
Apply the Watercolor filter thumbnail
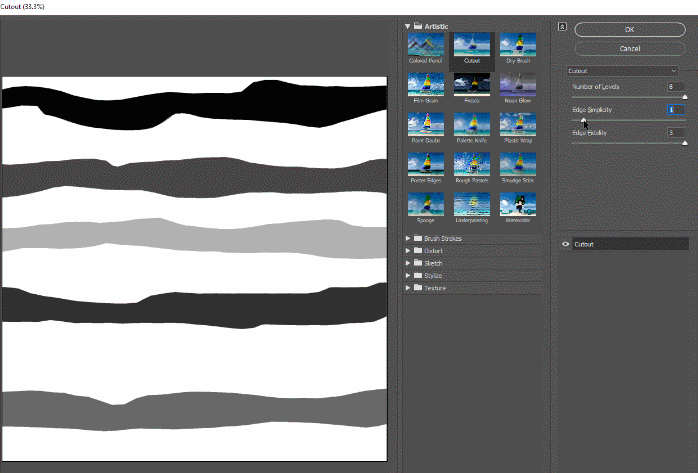click(518, 204)
